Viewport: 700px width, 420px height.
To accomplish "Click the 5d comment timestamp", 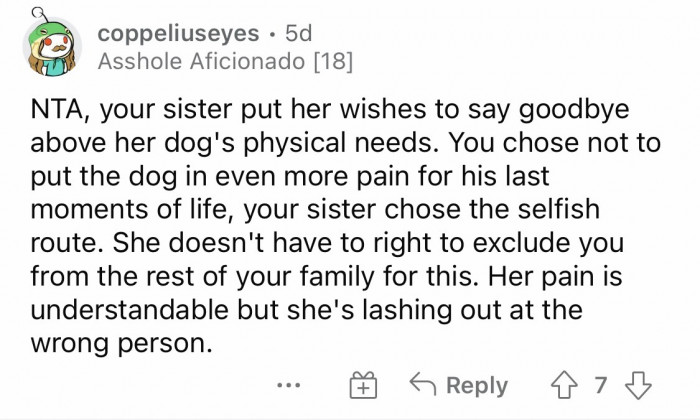I will [299, 33].
